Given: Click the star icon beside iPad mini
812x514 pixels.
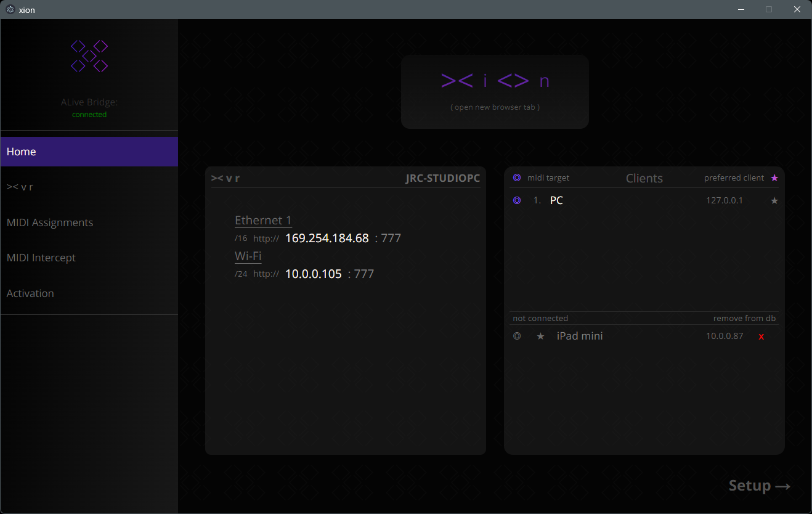Looking at the screenshot, I should (540, 336).
